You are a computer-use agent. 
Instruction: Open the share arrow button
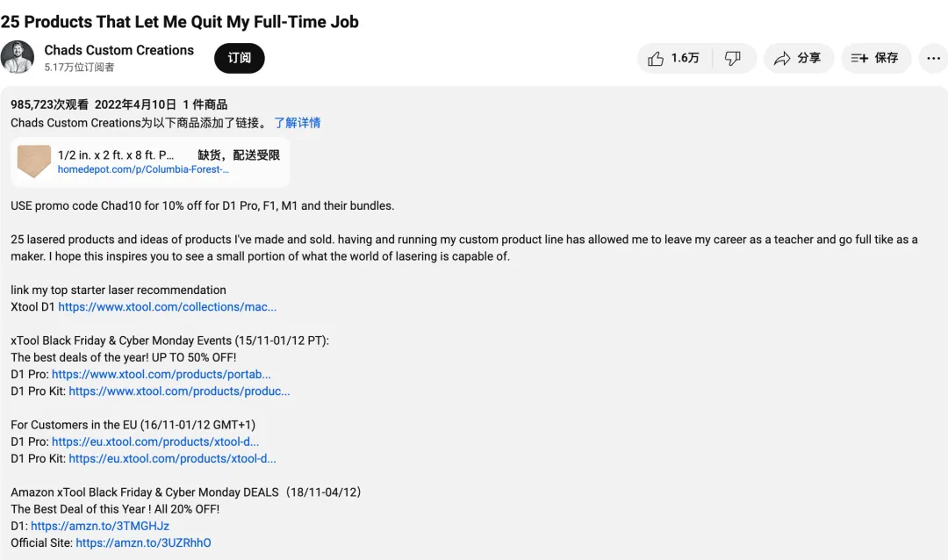(799, 58)
